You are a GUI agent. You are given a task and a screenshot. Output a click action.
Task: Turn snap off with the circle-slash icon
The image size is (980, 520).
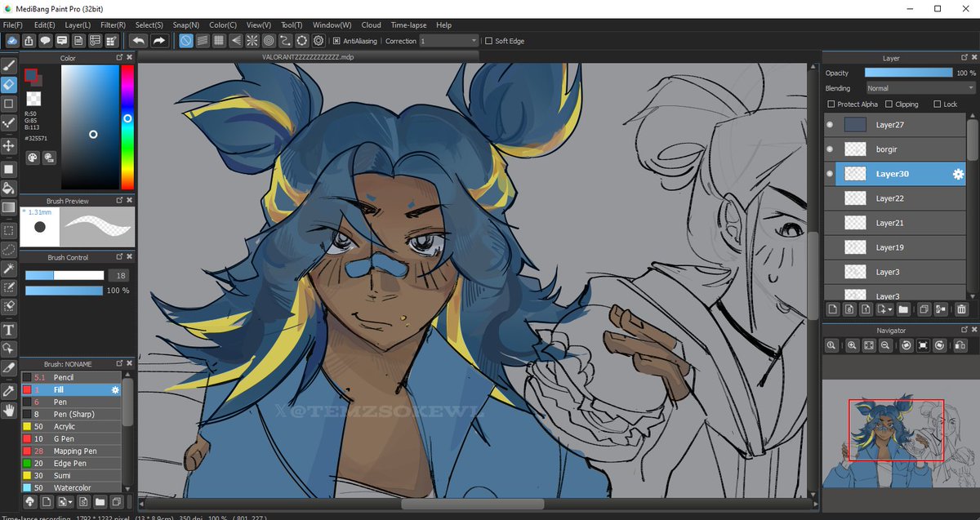click(186, 40)
